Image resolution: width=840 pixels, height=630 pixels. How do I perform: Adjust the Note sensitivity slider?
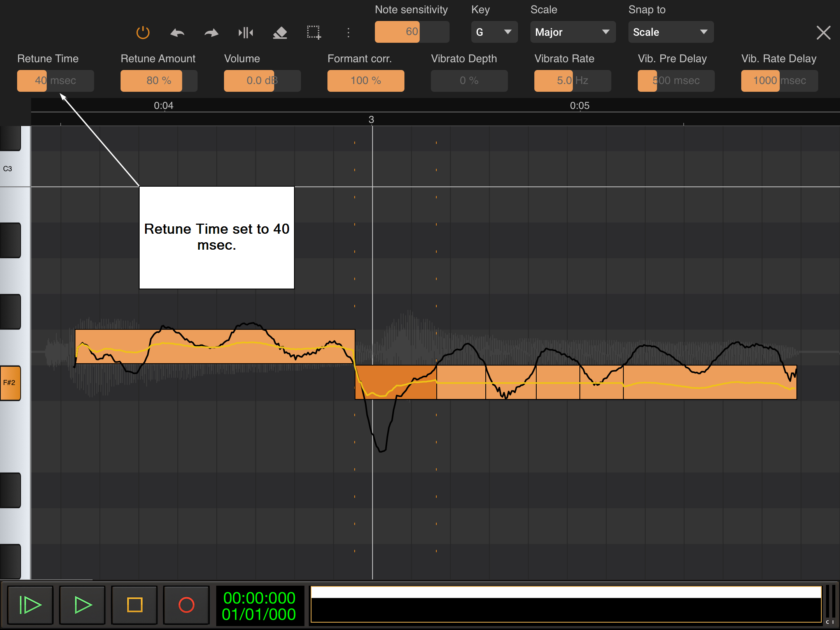pyautogui.click(x=412, y=32)
